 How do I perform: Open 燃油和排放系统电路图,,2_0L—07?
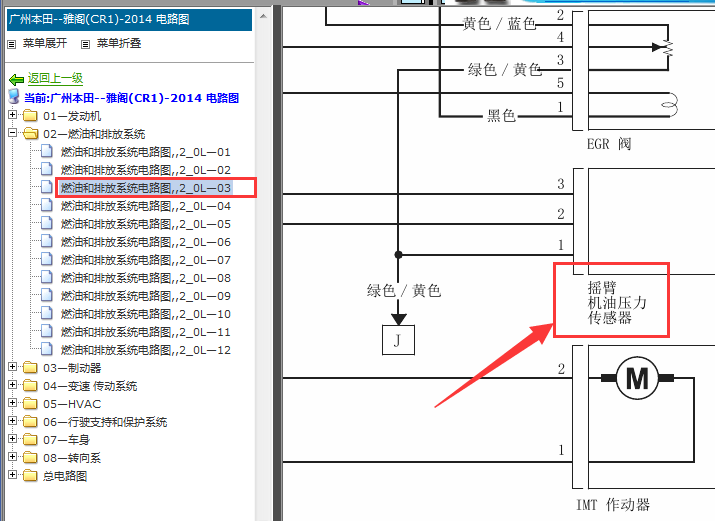tap(145, 260)
